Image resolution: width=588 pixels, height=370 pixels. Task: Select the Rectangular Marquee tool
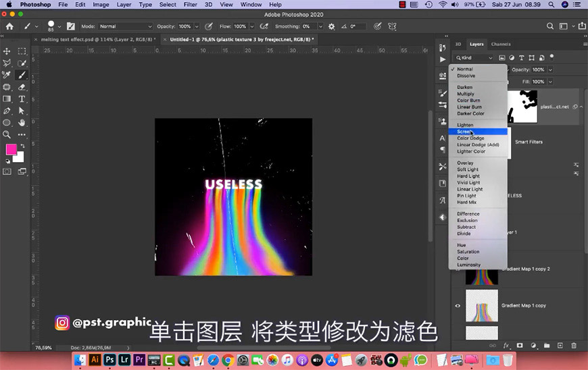[22, 51]
